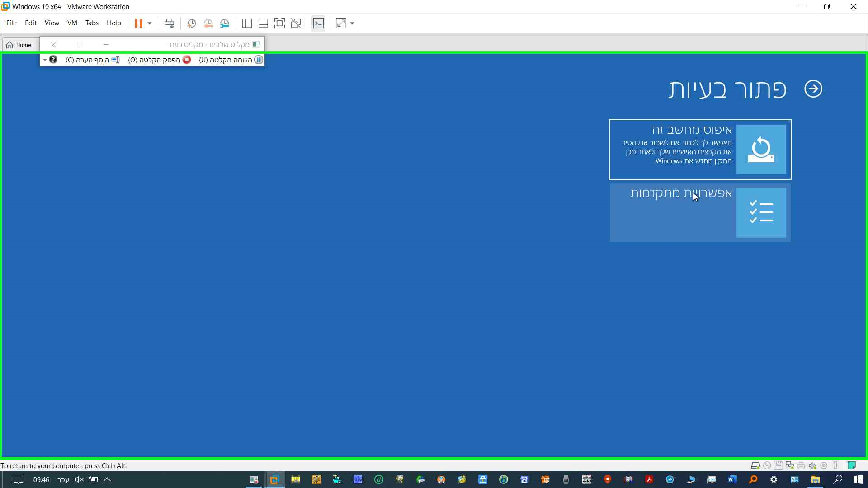Open Word from the Windows taskbar

pos(732,479)
